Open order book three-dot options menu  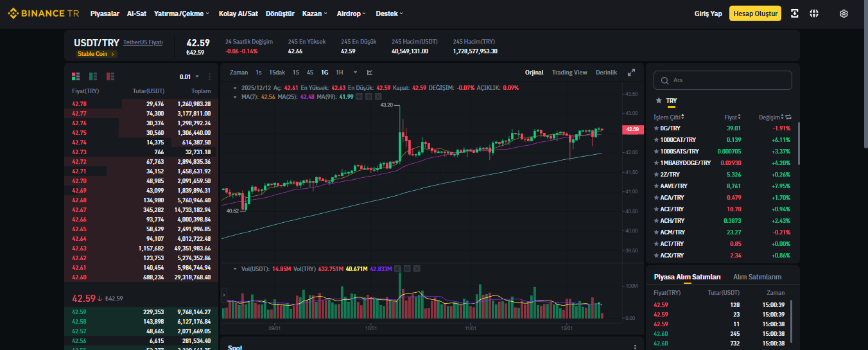[x=209, y=76]
